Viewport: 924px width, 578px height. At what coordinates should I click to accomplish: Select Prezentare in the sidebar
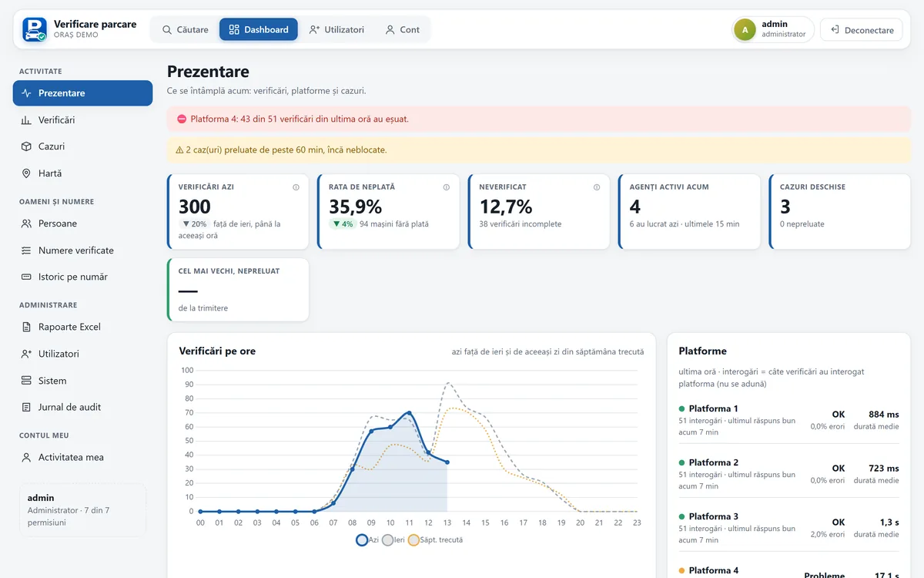[x=82, y=93]
